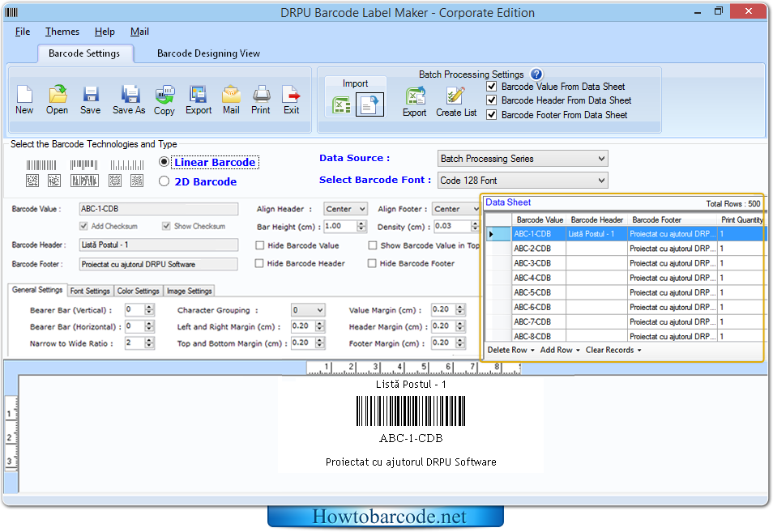Adjust Left and Right Margin stepper
The width and height of the screenshot is (773, 532).
pyautogui.click(x=320, y=326)
